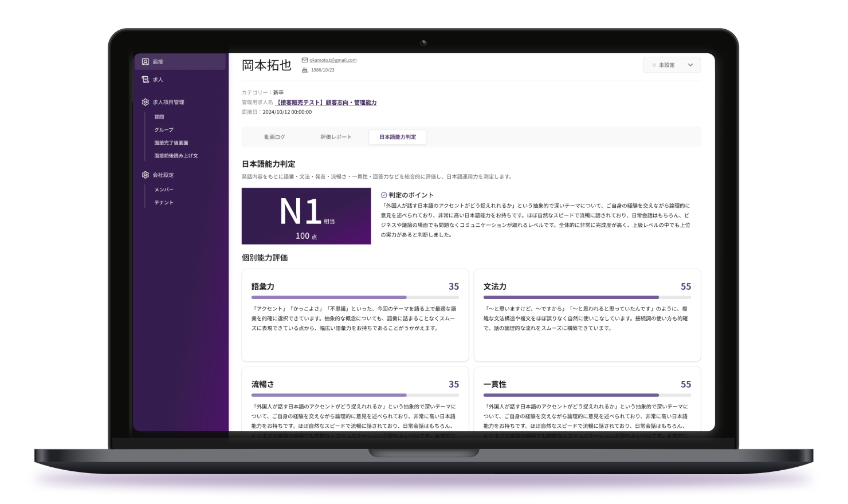Image resolution: width=848 pixels, height=504 pixels.
Task: Click the email envelope icon
Action: point(305,60)
